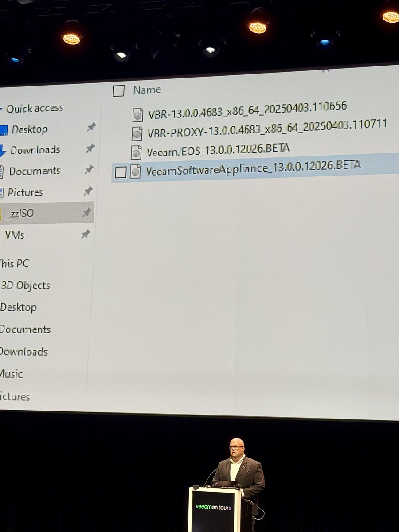Open Desktop under This PC
399x532 pixels.
[x=18, y=307]
